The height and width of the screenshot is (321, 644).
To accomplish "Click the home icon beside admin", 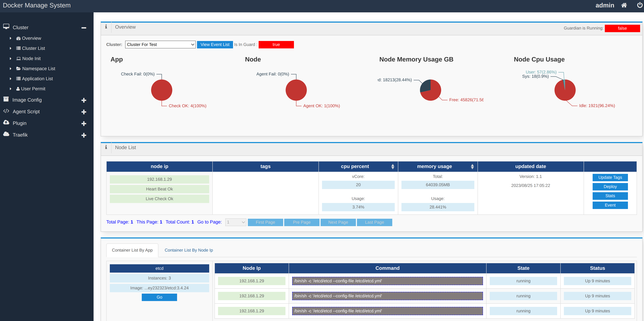I will tap(624, 5).
